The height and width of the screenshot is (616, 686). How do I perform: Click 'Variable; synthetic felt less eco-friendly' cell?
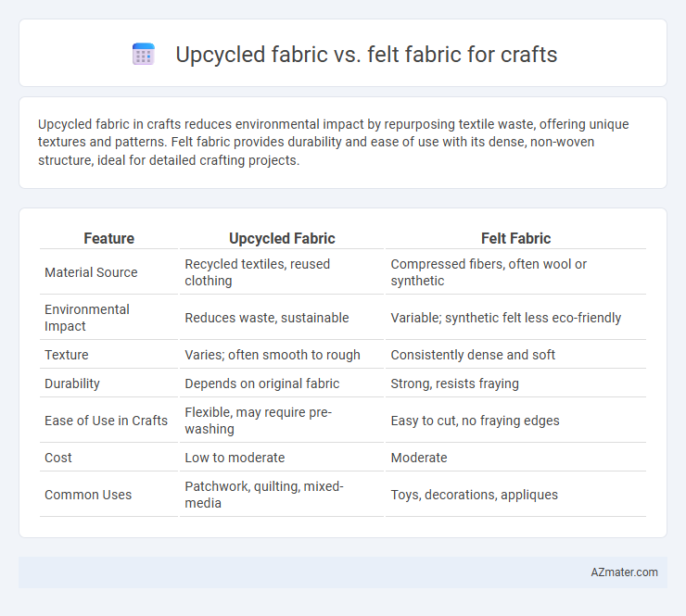[x=506, y=318]
